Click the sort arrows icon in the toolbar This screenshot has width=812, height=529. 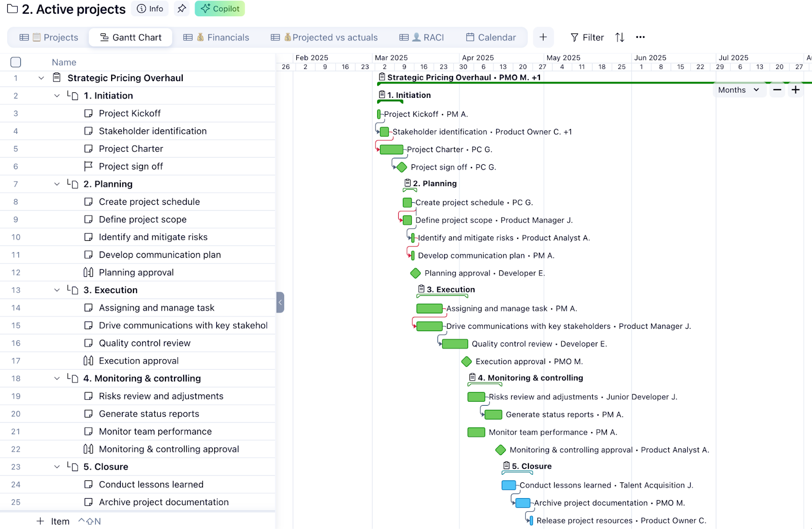(x=619, y=37)
